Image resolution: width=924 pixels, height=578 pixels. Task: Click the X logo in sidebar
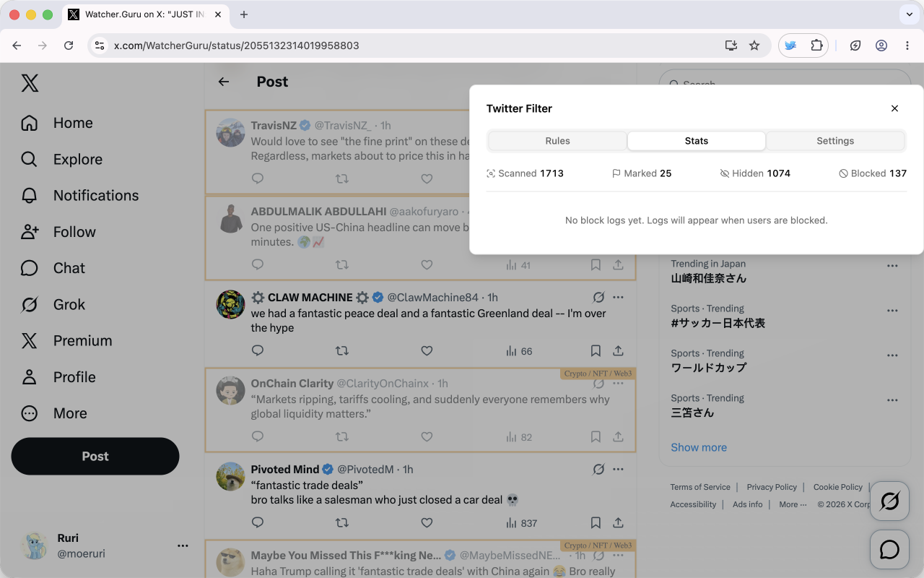pos(30,83)
